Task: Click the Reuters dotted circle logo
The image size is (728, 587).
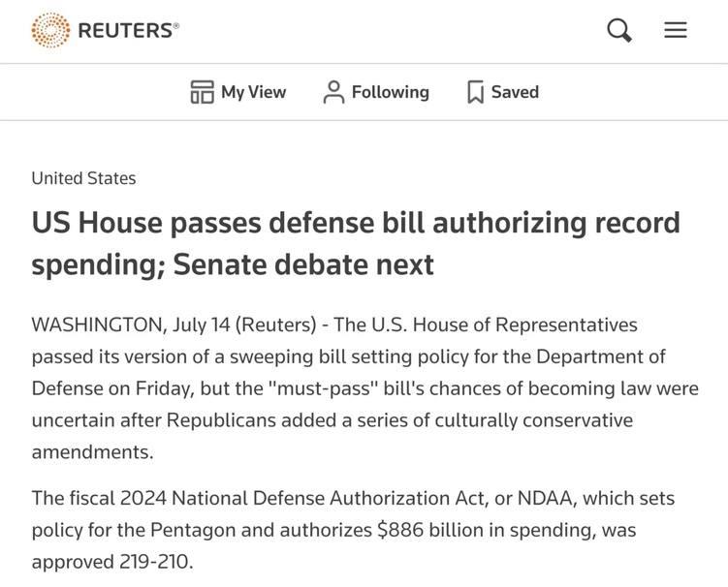Action: 50,31
